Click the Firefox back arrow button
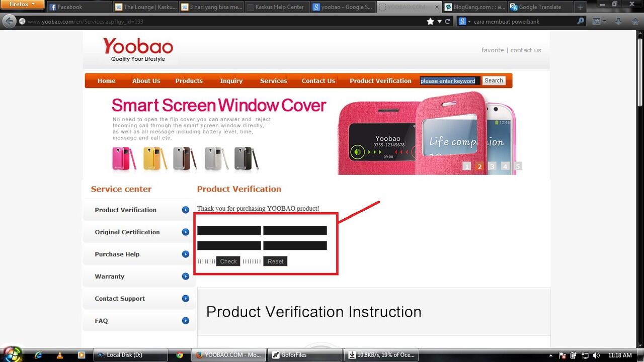 pyautogui.click(x=9, y=21)
